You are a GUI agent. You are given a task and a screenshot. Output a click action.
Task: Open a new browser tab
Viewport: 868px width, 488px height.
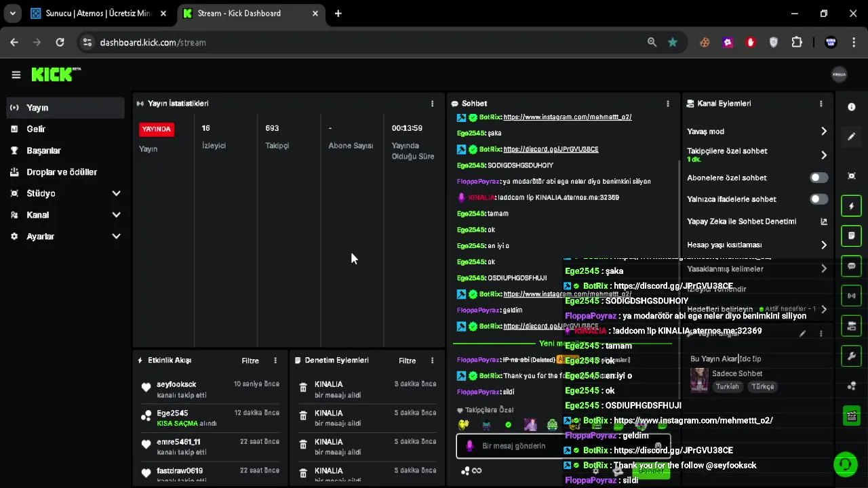click(338, 14)
